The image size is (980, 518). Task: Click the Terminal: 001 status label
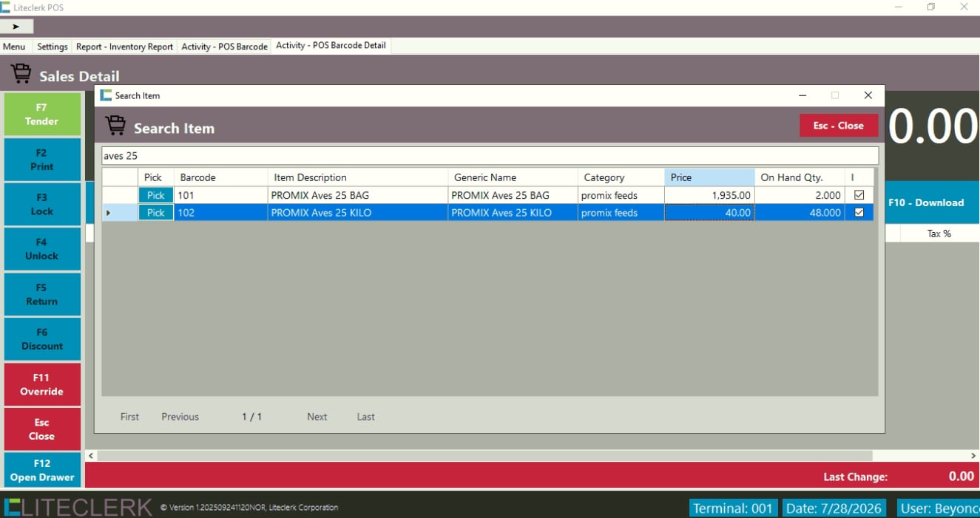point(733,508)
